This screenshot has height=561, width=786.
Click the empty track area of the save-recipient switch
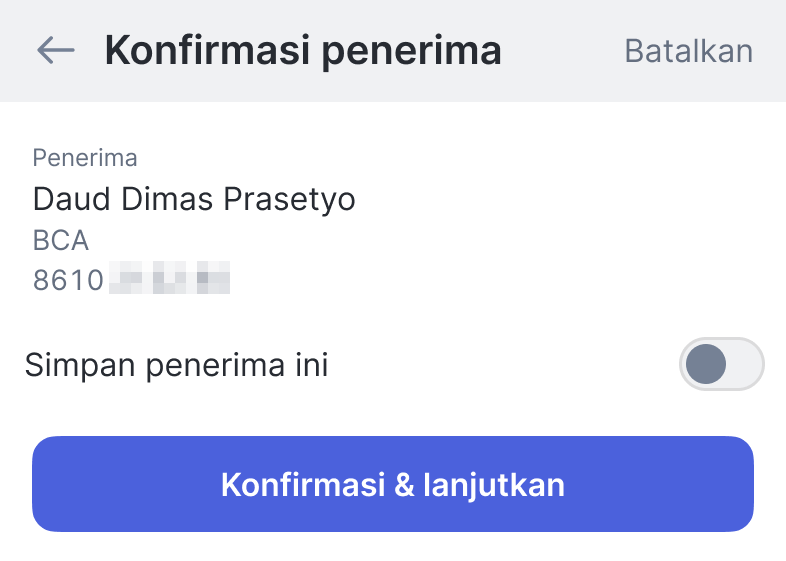click(x=744, y=364)
